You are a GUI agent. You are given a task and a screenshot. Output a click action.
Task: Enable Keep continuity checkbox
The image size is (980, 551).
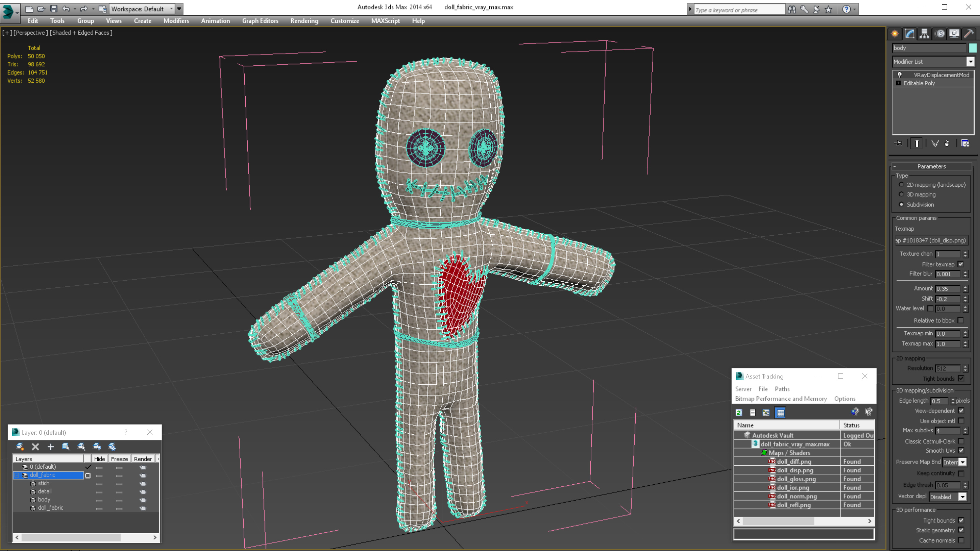(x=961, y=473)
